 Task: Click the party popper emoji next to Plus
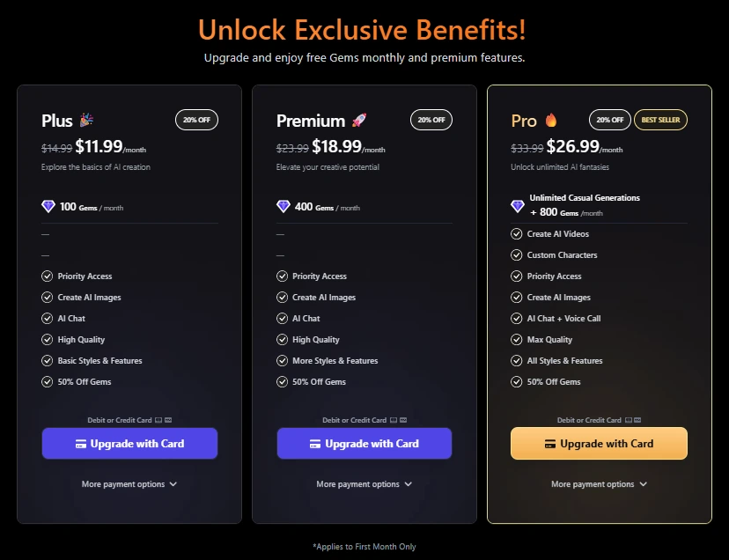[85, 119]
